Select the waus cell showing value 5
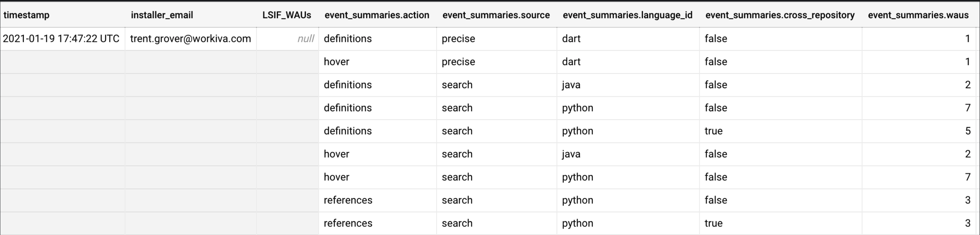The image size is (980, 235). point(967,131)
